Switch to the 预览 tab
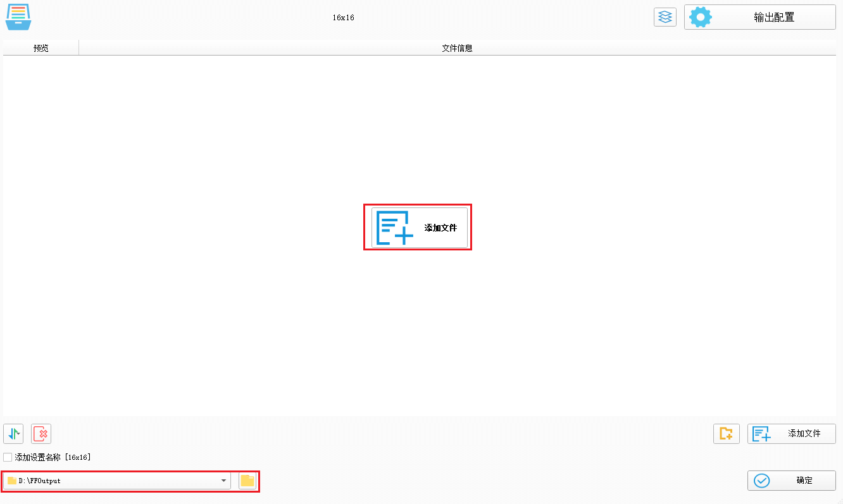 39,47
